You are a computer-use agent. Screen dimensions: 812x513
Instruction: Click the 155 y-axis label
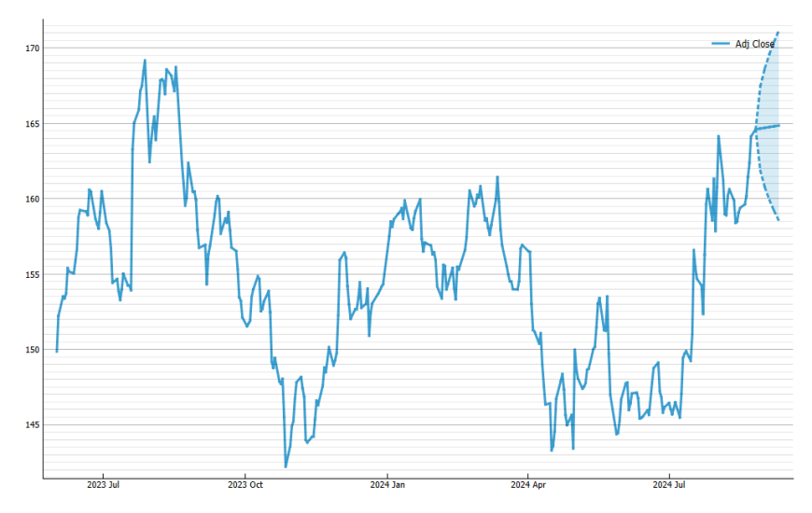(32, 274)
